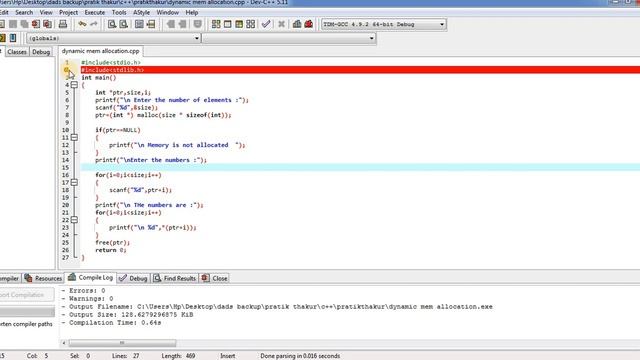Open the (globals) scope dropdown
The width and height of the screenshot is (640, 360).
pos(113,38)
